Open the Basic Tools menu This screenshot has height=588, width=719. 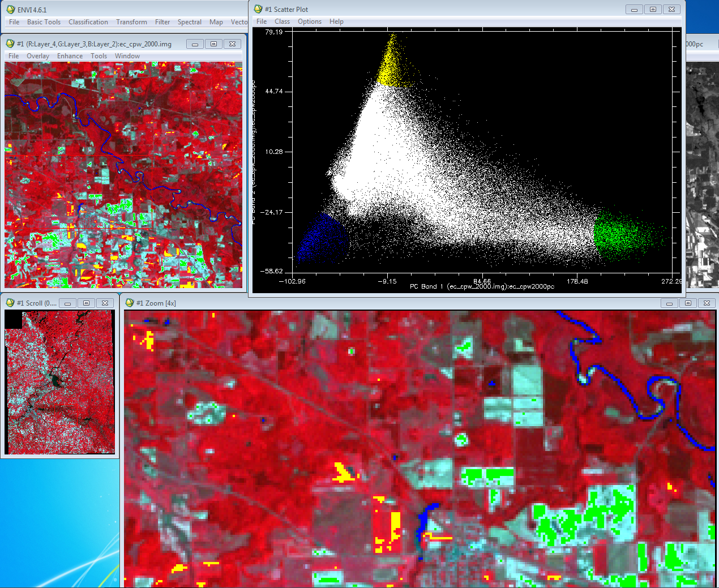click(44, 22)
